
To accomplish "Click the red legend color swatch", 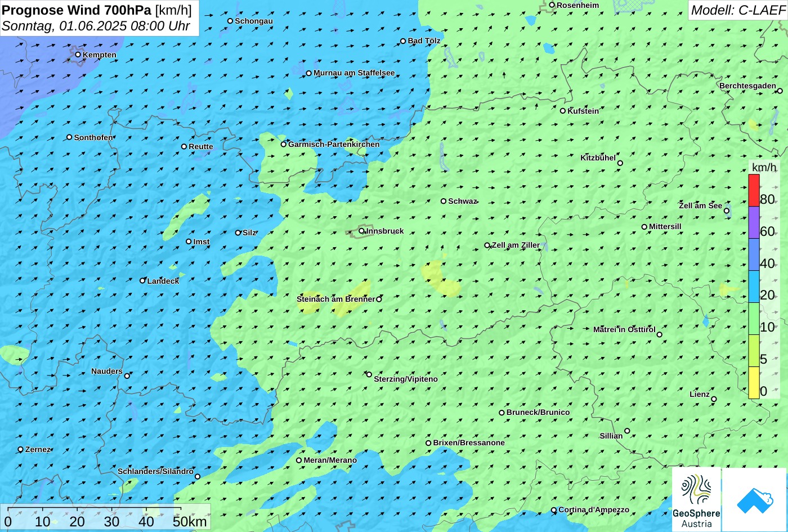I will tap(754, 190).
